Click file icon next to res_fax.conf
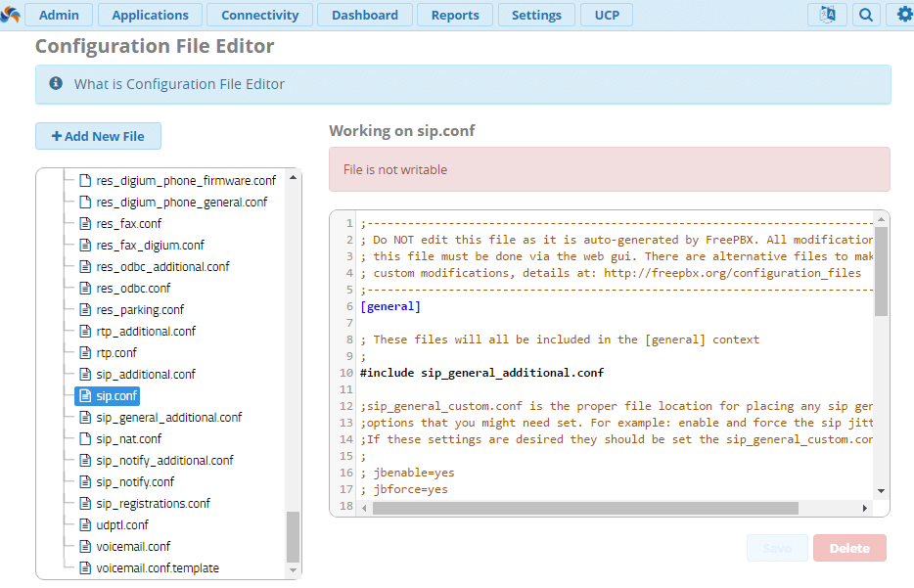 click(x=85, y=224)
